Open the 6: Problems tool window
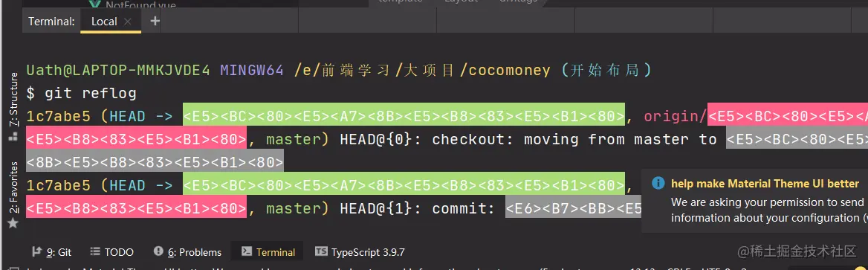Image resolution: width=868 pixels, height=270 pixels. pyautogui.click(x=188, y=252)
